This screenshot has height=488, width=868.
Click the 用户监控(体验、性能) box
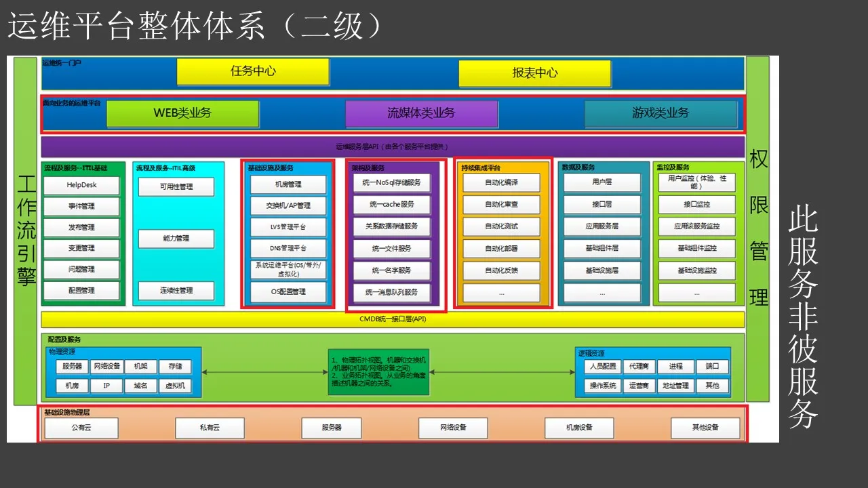[x=697, y=182]
